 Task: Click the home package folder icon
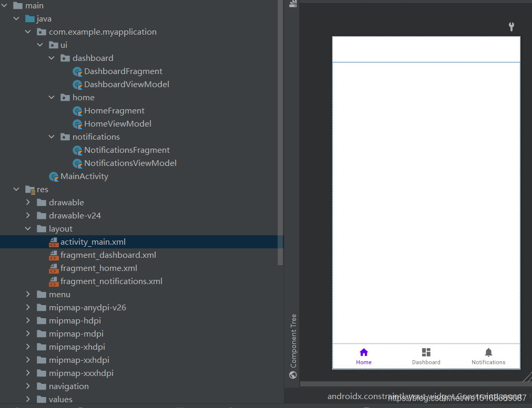65,97
